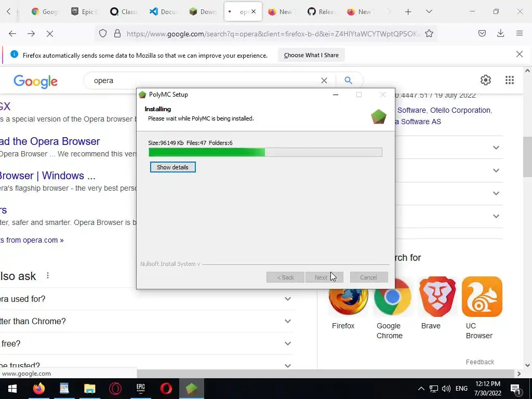The width and height of the screenshot is (532, 399).
Task: Expand the first knowledge panel chevron row
Action: 496,148
